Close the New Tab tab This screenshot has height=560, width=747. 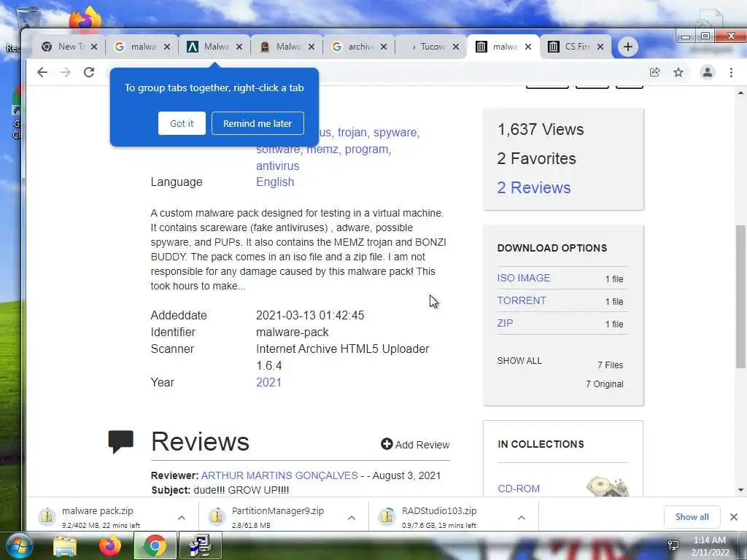pyautogui.click(x=94, y=47)
